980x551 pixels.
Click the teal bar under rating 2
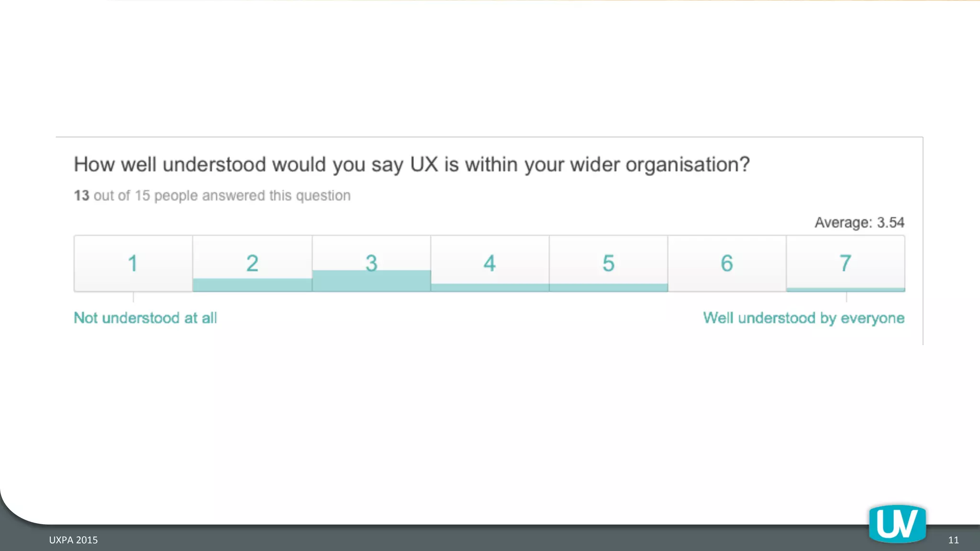click(x=252, y=285)
